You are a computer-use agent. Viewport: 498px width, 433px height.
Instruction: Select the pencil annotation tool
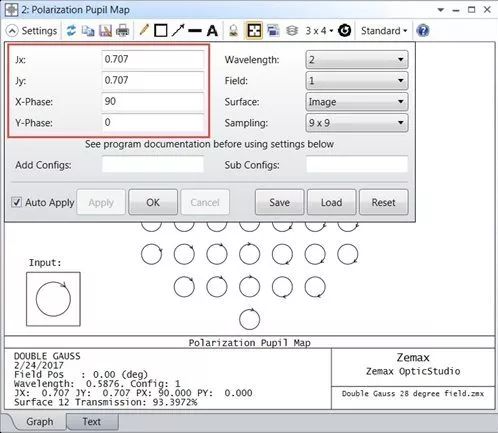(x=144, y=30)
